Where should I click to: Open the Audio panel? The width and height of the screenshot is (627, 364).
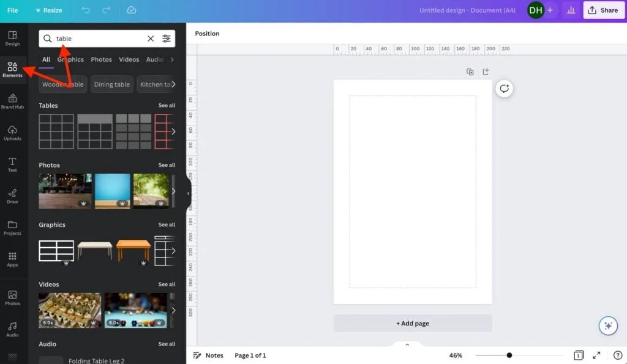(12, 330)
